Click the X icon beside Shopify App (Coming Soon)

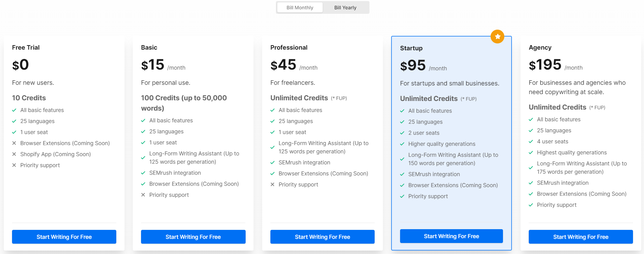pos(14,154)
